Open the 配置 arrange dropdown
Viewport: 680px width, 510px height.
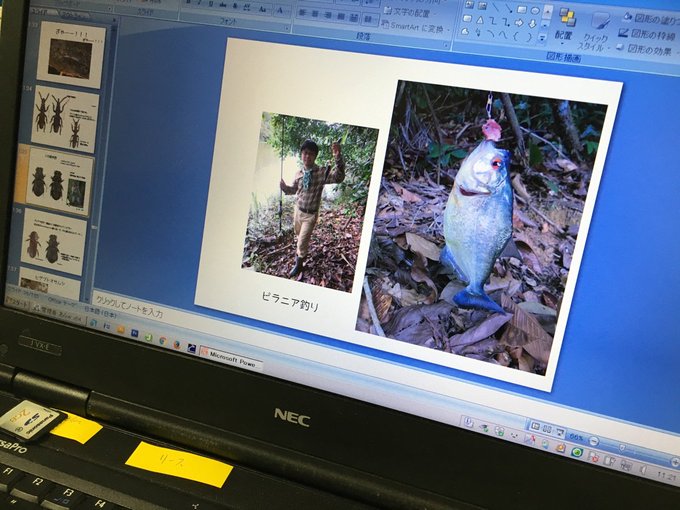click(564, 26)
